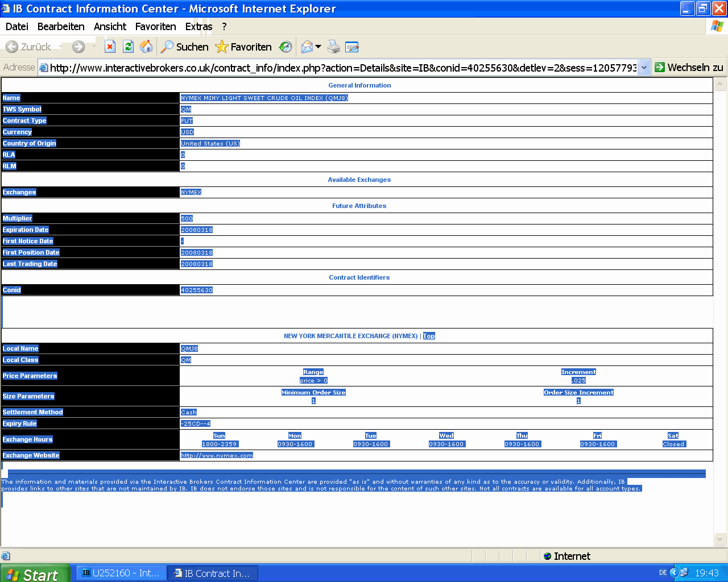This screenshot has width=728, height=582.
Task: Click the 19:43 system clock
Action: (x=707, y=573)
